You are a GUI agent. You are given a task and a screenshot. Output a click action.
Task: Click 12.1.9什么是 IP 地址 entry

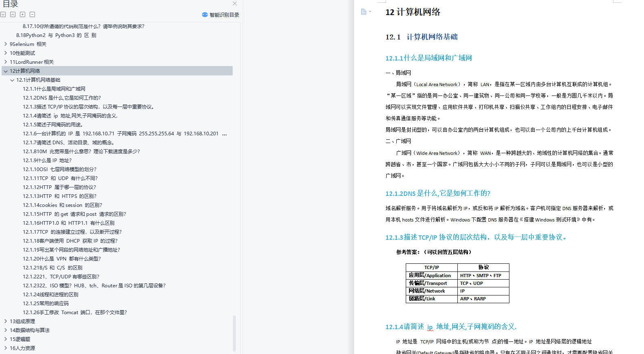click(47, 160)
